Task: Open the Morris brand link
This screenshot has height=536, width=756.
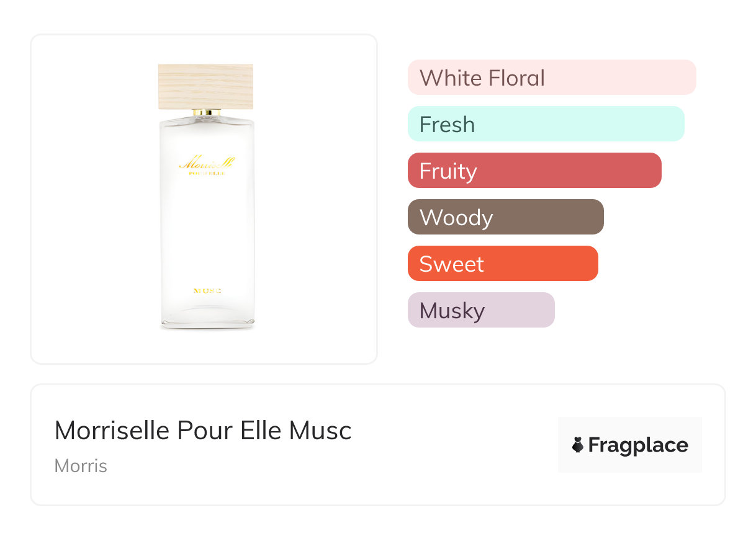Action: [81, 466]
